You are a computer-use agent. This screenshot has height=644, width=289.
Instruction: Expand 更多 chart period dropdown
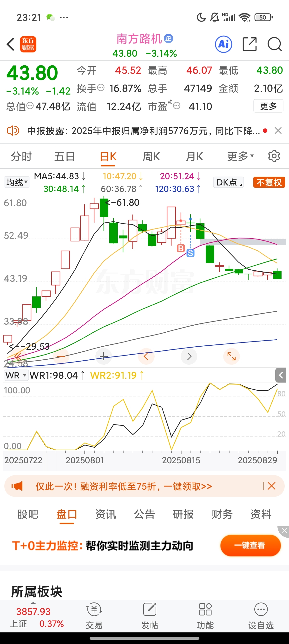point(240,157)
